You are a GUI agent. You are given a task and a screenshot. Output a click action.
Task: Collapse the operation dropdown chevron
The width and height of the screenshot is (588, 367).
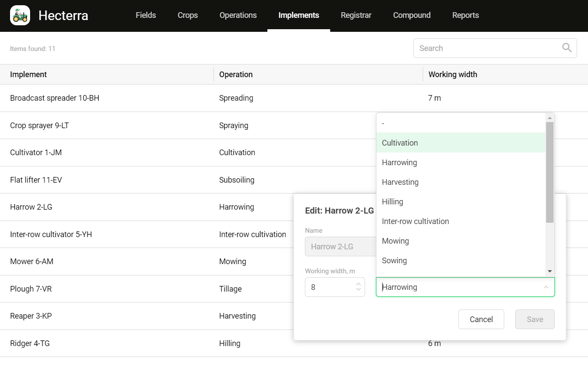(546, 287)
